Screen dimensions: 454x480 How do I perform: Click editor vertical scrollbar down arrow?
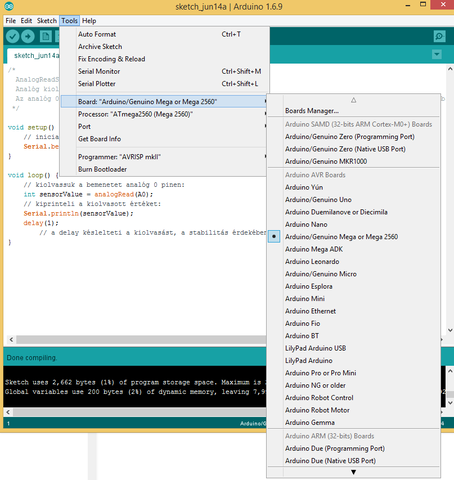pyautogui.click(x=450, y=330)
